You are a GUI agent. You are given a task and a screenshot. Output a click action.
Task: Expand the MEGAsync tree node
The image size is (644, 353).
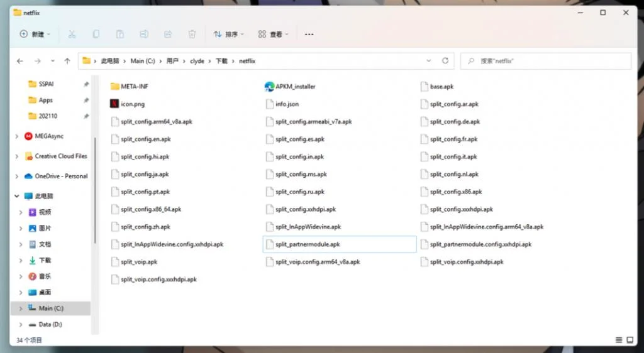17,136
